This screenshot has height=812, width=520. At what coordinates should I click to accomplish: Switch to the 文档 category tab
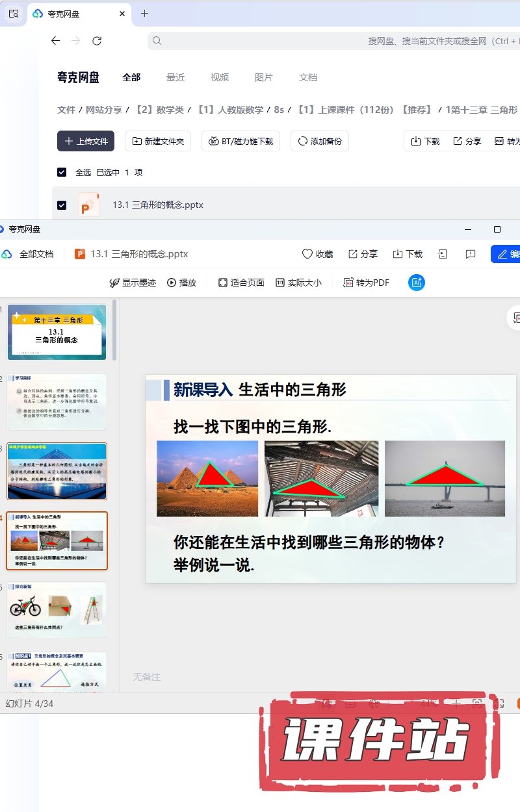click(308, 77)
